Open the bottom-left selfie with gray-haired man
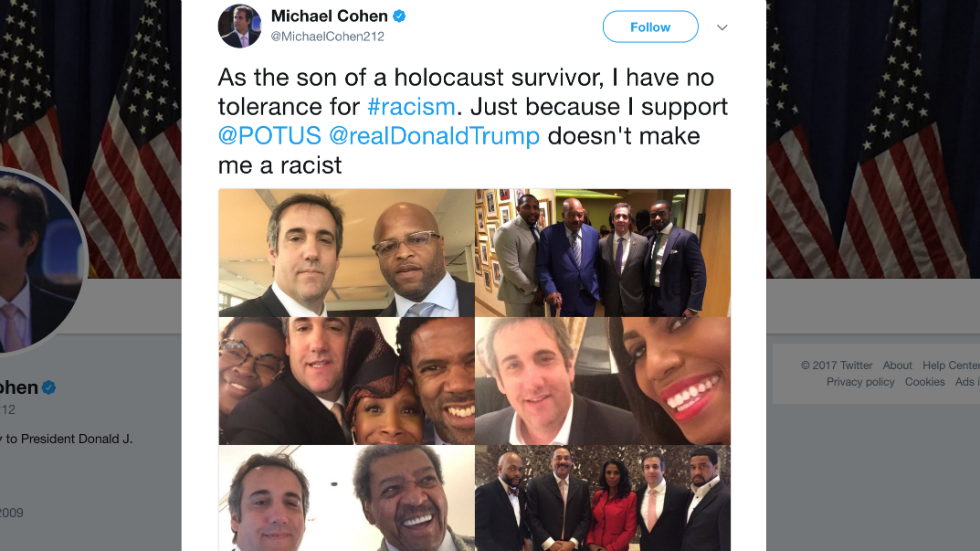Screen dimensions: 980x551 [346, 498]
